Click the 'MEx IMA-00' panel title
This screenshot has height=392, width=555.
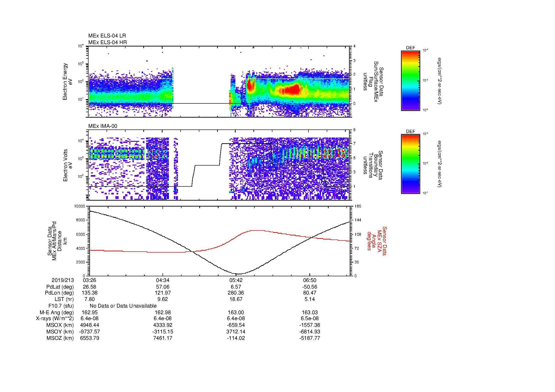tap(103, 126)
